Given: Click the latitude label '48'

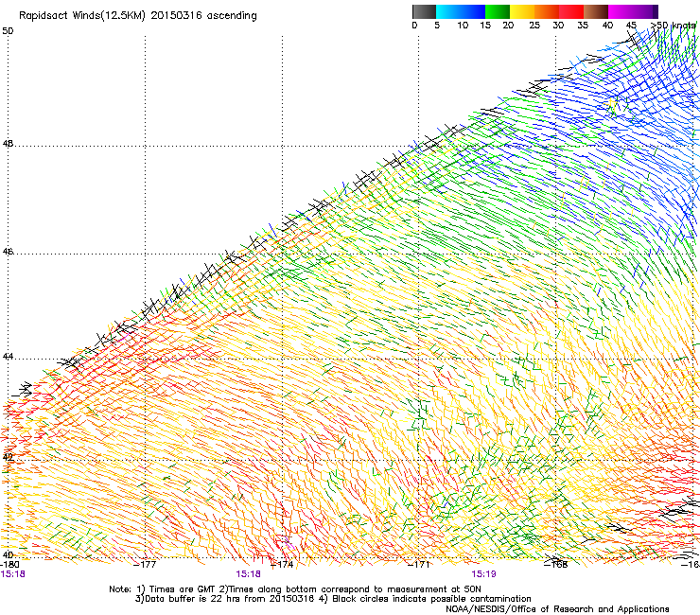Looking at the screenshot, I should 8,144.
